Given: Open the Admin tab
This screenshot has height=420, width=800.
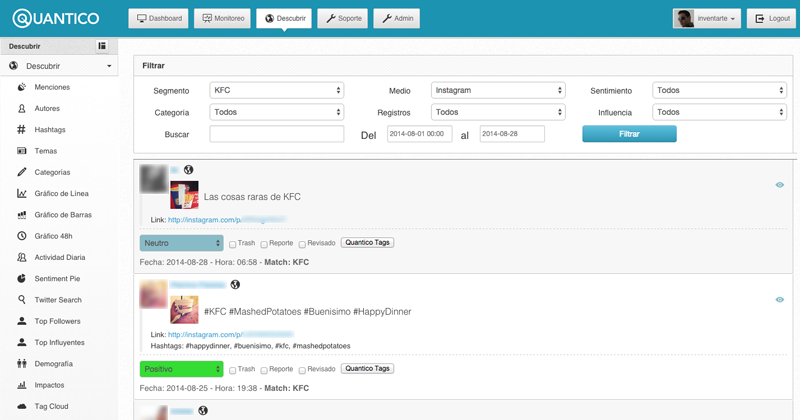Looking at the screenshot, I should click(x=396, y=18).
